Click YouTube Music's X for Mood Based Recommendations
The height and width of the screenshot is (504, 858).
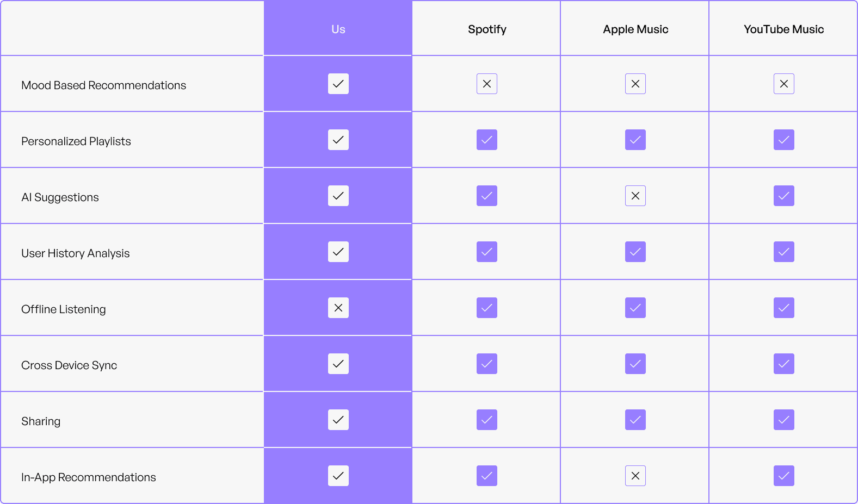pos(784,84)
